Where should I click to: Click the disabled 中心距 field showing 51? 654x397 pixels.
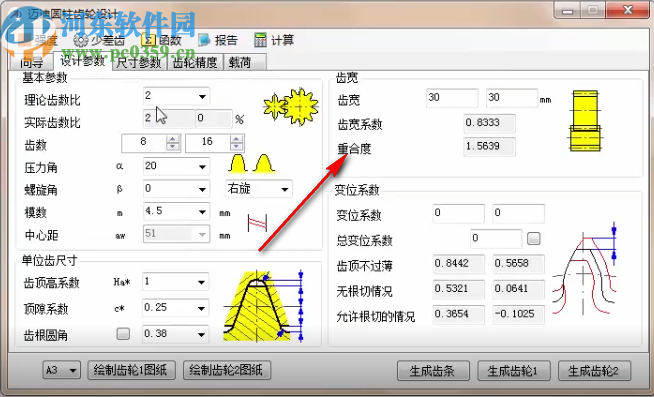tap(176, 234)
